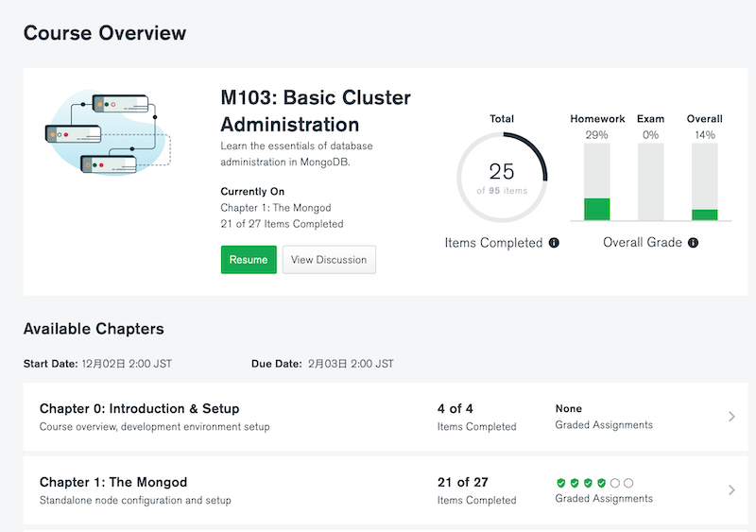Click third green graded assignment shield
This screenshot has width=756, height=532.
[x=588, y=483]
